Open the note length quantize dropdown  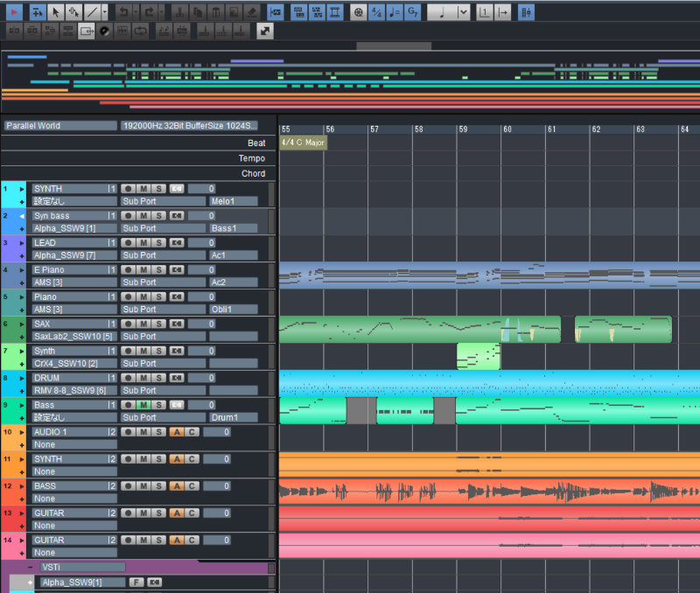(463, 12)
